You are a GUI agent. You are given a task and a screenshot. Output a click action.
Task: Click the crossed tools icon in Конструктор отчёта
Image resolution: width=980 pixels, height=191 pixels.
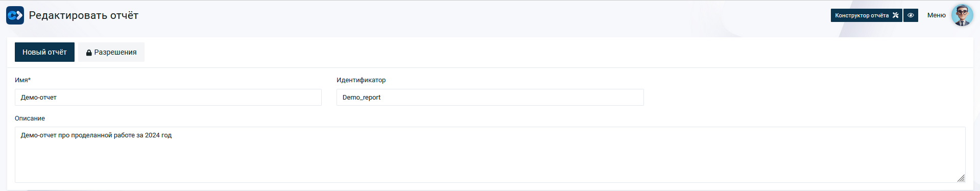click(x=895, y=15)
